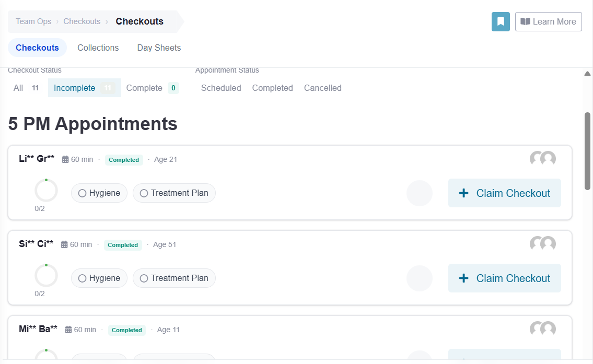Switch to the Collections tab
593x364 pixels.
click(x=98, y=48)
